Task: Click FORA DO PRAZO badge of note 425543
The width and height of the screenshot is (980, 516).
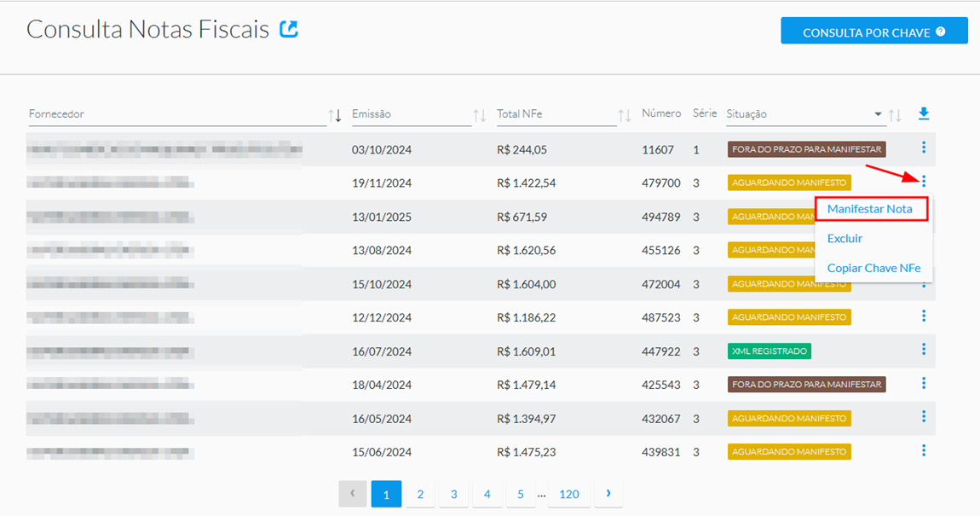Action: click(806, 384)
